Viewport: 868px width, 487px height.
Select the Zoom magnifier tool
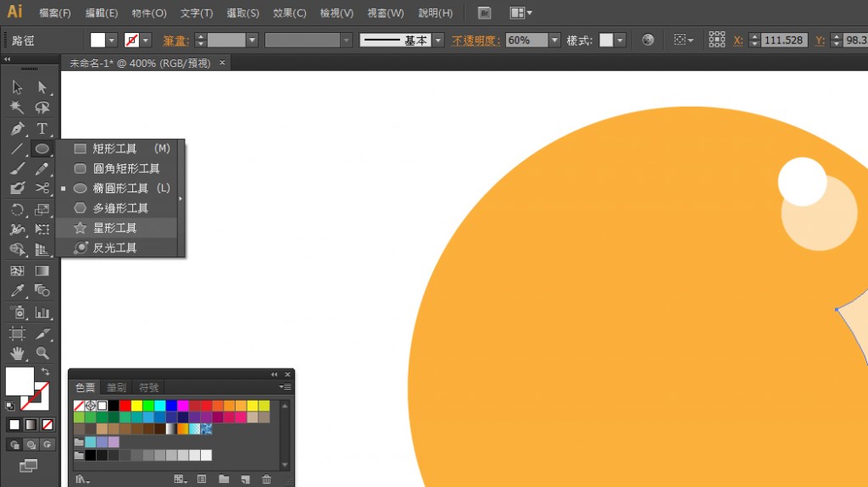click(x=42, y=353)
